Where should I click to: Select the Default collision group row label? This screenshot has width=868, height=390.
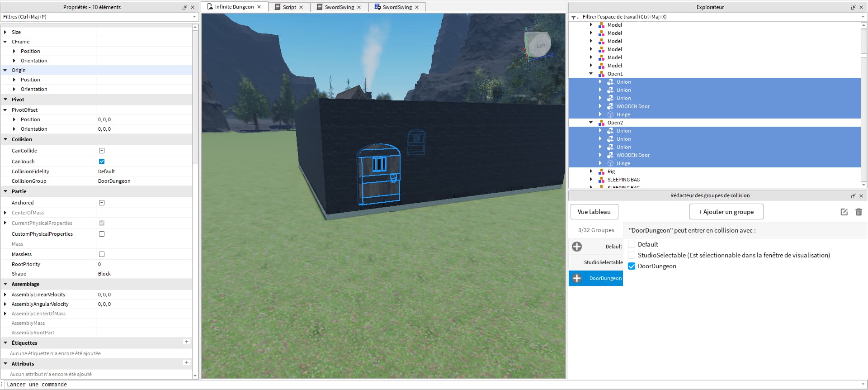(x=614, y=247)
